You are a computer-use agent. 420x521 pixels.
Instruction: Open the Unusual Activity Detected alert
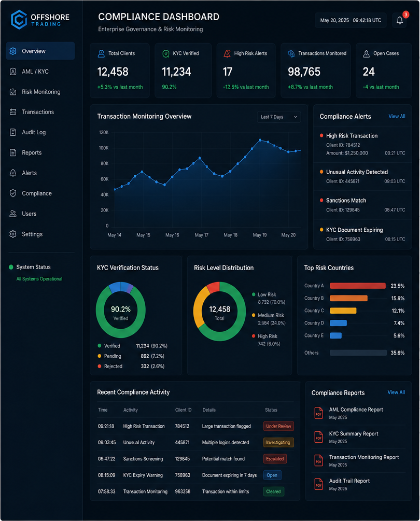pyautogui.click(x=362, y=176)
